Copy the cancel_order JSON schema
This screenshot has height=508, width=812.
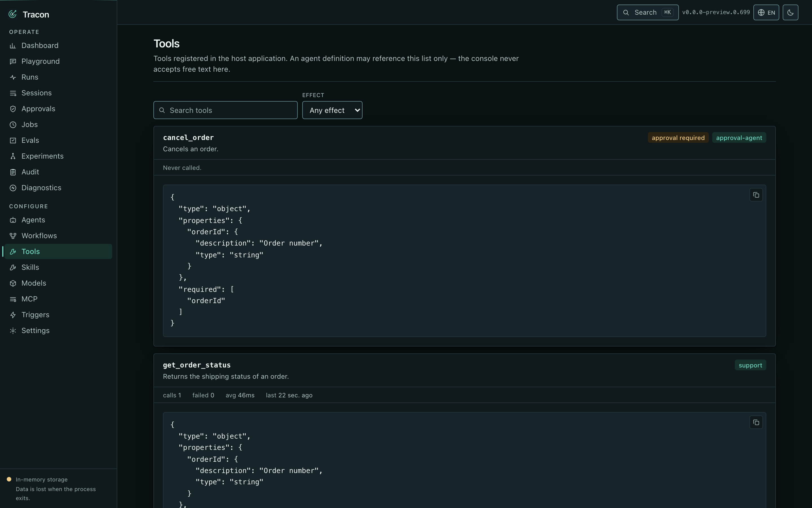756,195
